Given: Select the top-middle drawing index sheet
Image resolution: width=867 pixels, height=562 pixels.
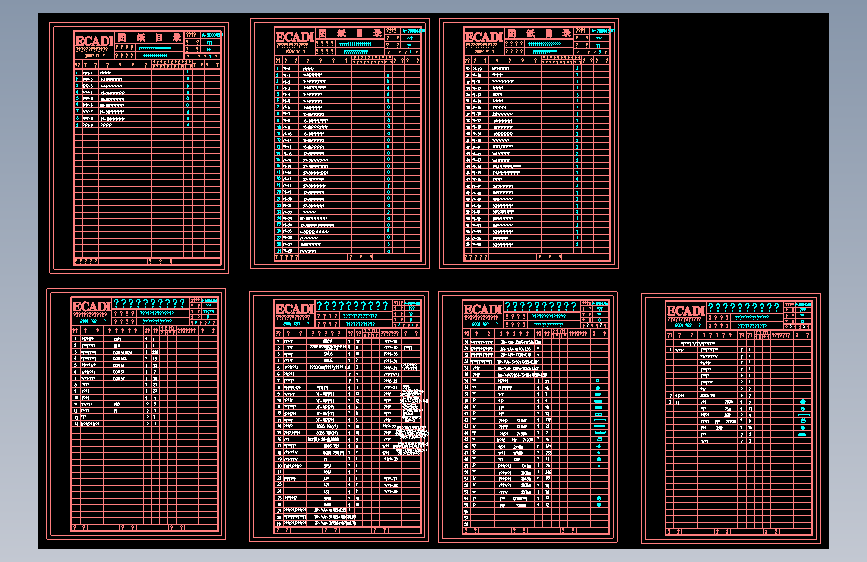Looking at the screenshot, I should coord(340,143).
